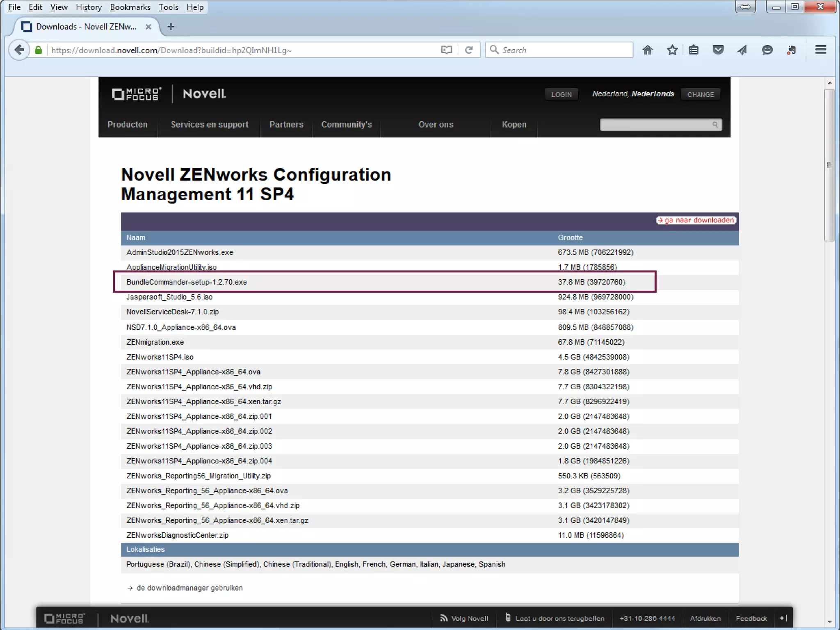Select ZENworks_Reporting56_Migration_Utility.zip file name
Viewport: 840px width, 630px height.
[x=199, y=476]
